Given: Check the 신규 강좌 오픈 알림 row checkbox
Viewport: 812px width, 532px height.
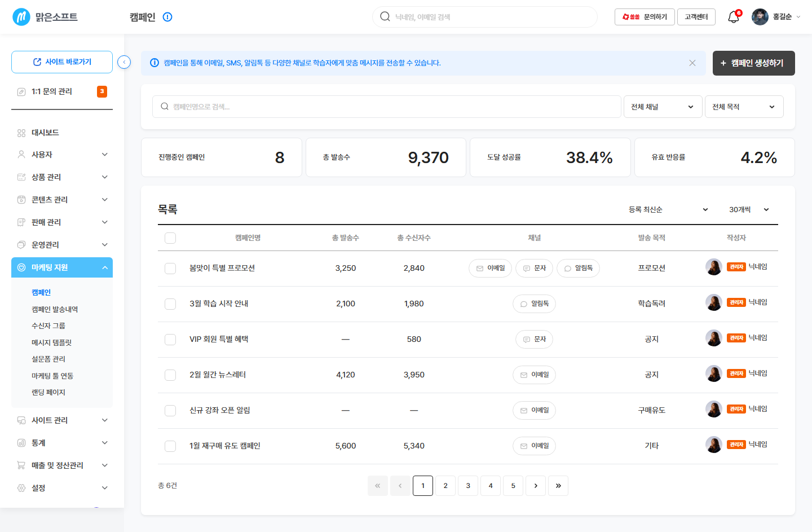Looking at the screenshot, I should [170, 411].
